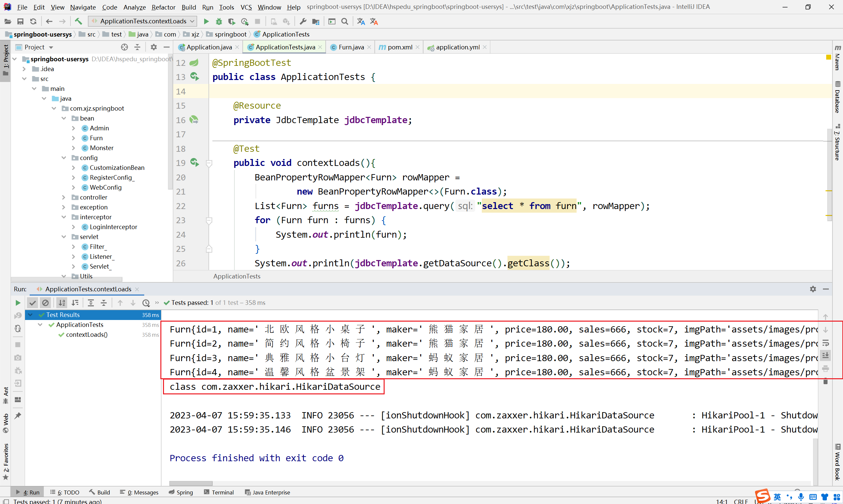Click run gutter icon at line 13
Image resolution: width=843 pixels, height=504 pixels.
coord(195,77)
